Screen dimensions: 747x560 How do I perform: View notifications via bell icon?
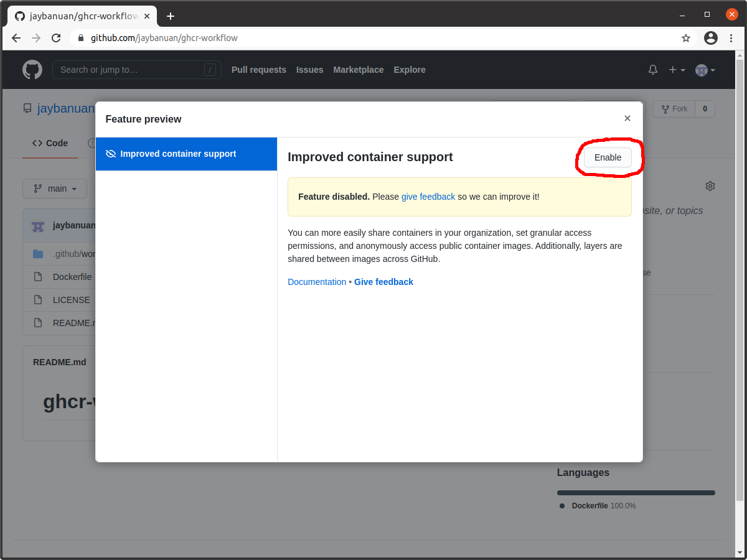click(x=653, y=70)
